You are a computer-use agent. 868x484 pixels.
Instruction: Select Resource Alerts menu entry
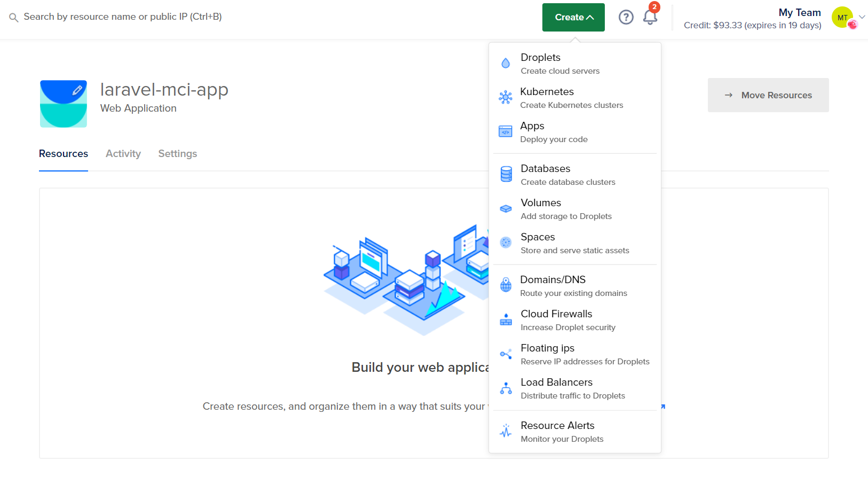tap(575, 432)
